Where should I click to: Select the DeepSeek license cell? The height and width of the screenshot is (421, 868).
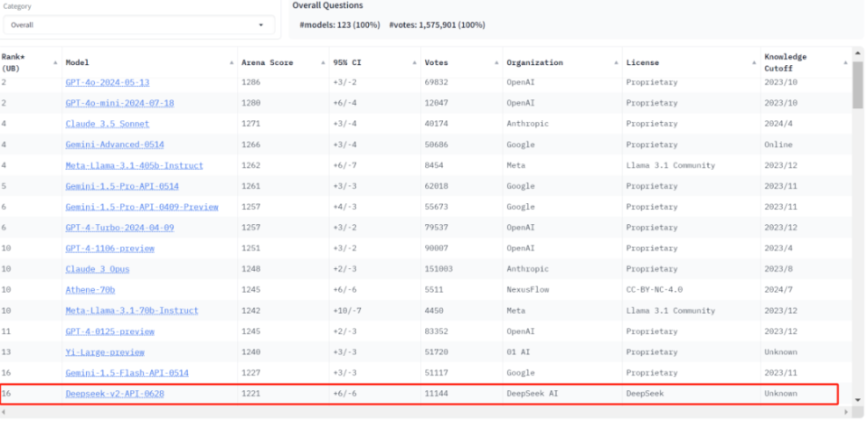645,394
